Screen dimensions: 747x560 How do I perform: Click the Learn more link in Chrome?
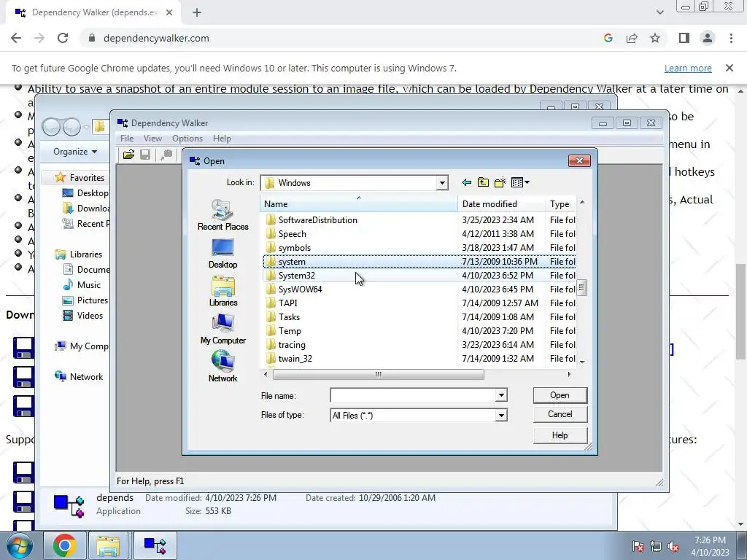point(688,68)
